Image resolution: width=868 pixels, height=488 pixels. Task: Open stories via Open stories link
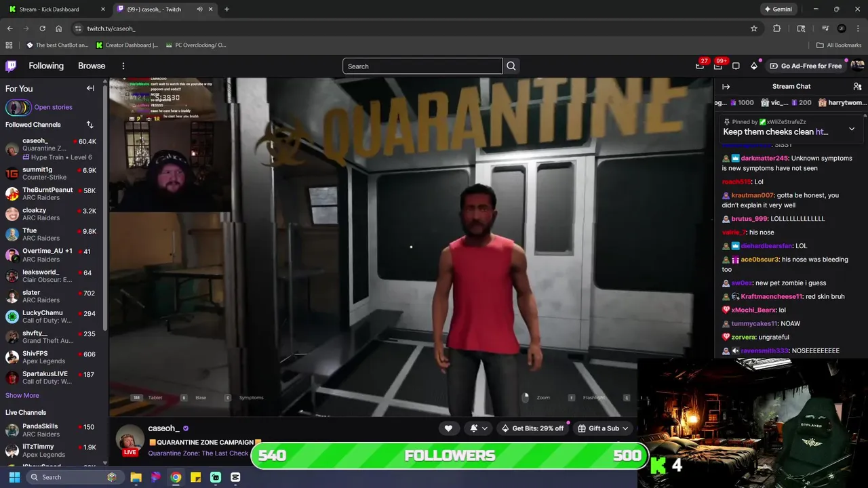(x=53, y=107)
